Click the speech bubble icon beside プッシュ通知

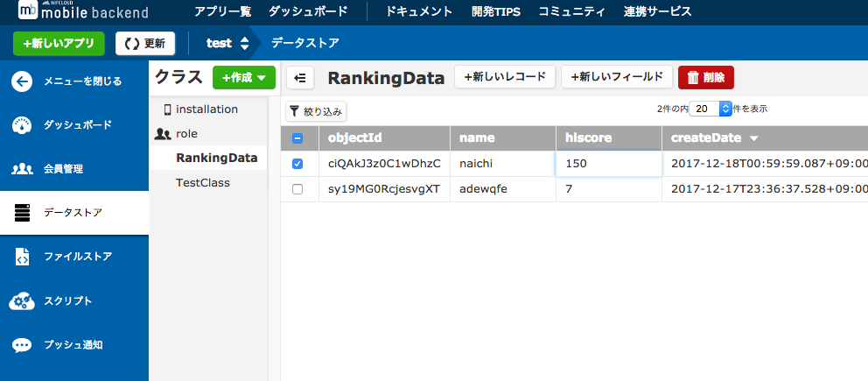coord(22,346)
